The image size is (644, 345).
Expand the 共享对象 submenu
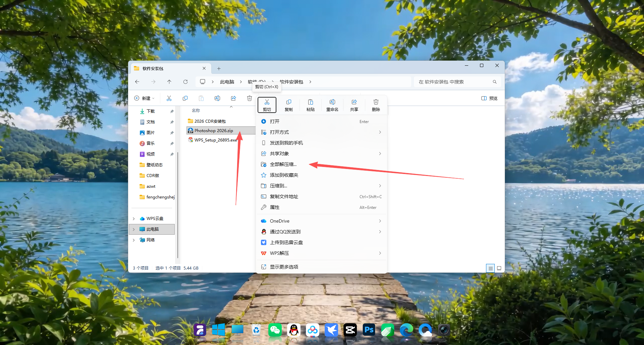[x=380, y=154]
